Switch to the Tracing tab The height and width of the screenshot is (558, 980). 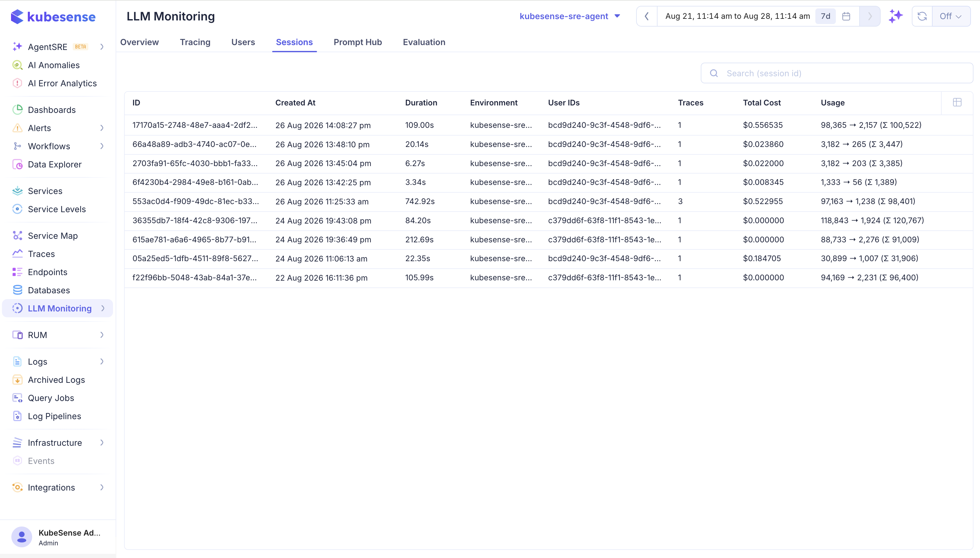195,42
